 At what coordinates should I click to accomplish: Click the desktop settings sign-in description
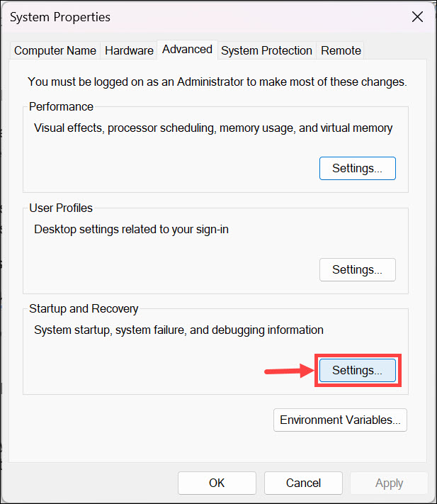(140, 229)
